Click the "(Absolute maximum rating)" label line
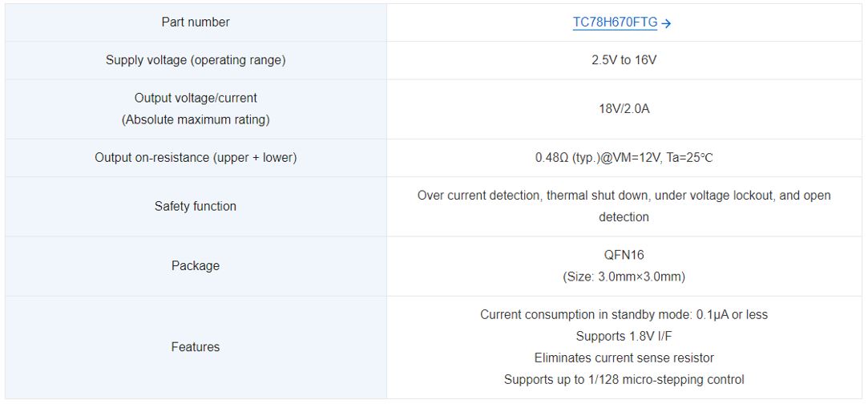The height and width of the screenshot is (404, 868). (x=196, y=119)
